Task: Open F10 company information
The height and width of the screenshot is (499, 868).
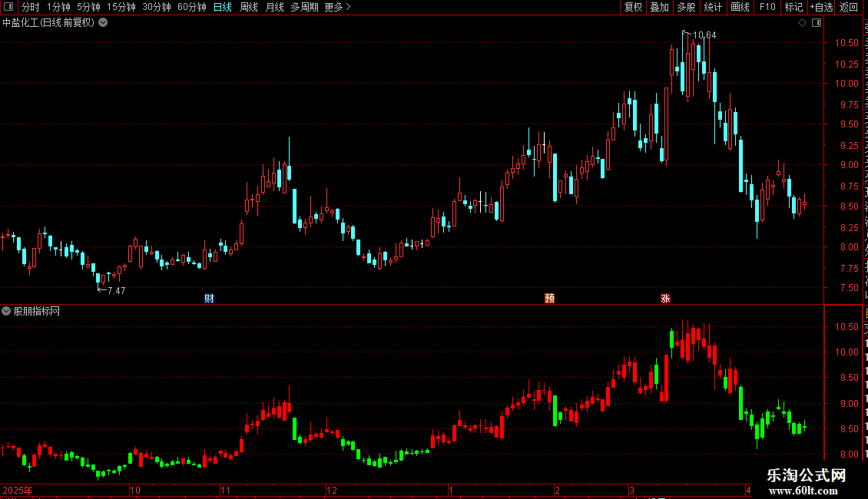Action: pyautogui.click(x=767, y=7)
